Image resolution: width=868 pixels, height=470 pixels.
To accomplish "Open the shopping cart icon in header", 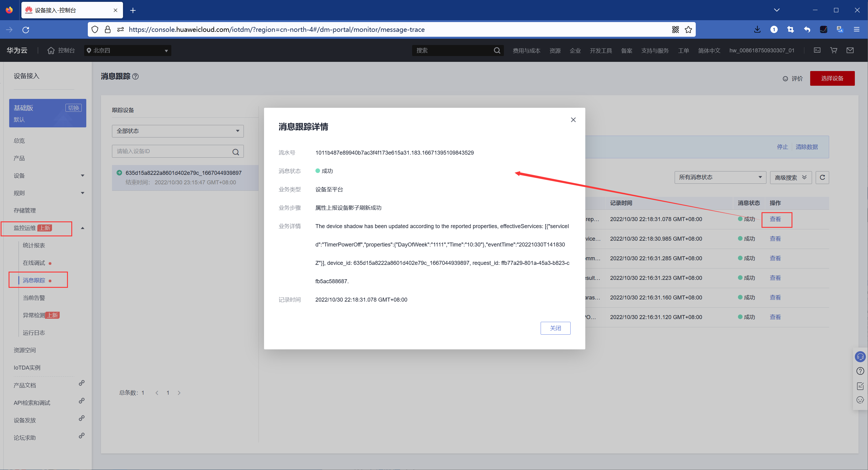I will (x=834, y=50).
